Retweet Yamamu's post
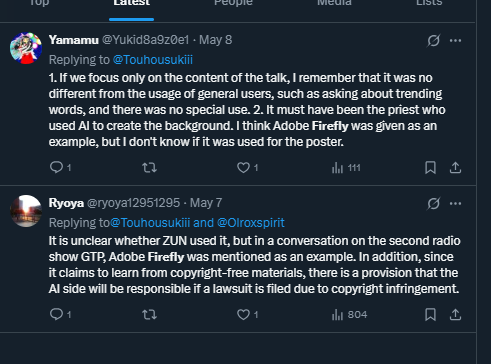 (x=149, y=167)
